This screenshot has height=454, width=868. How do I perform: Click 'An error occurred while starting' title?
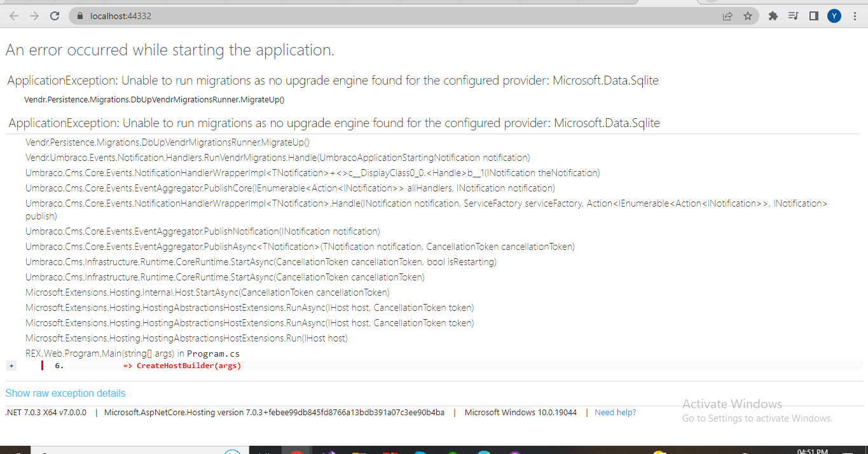click(x=170, y=50)
